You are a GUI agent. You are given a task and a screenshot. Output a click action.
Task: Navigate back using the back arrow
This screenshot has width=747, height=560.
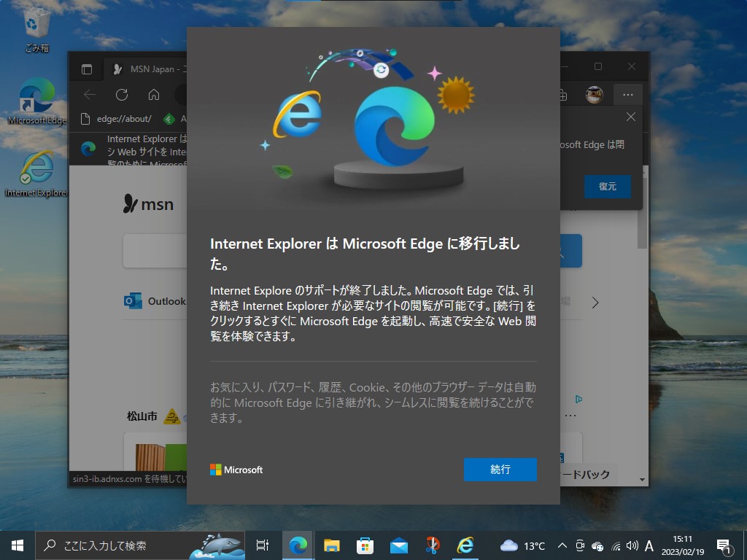(88, 94)
